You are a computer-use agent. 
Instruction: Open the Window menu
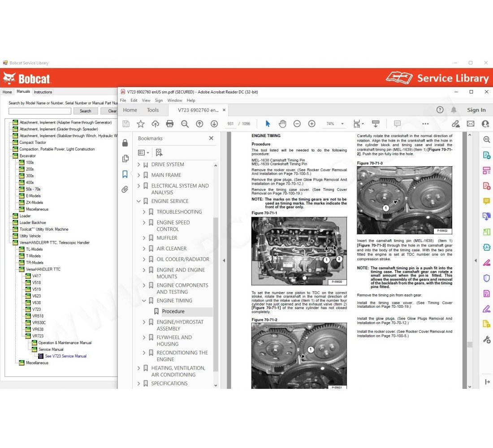click(174, 100)
